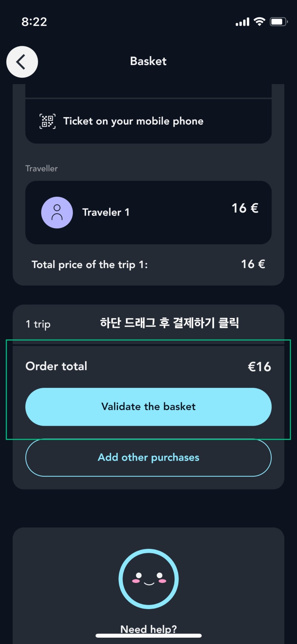Screen dimensions: 297x644
Task: Tap the 8:22 clock in status bar
Action: coord(34,22)
